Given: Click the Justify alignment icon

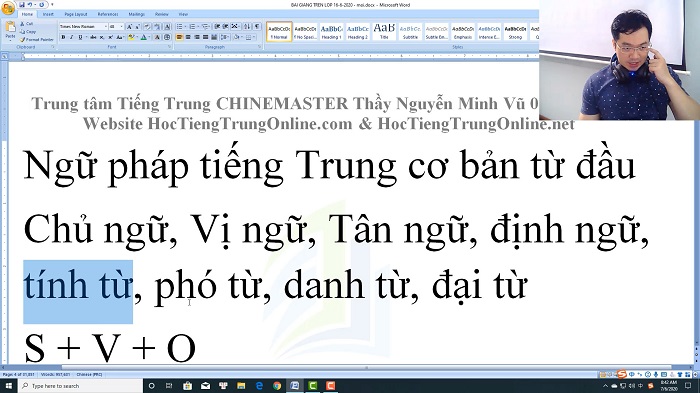Looking at the screenshot, I should (x=205, y=37).
